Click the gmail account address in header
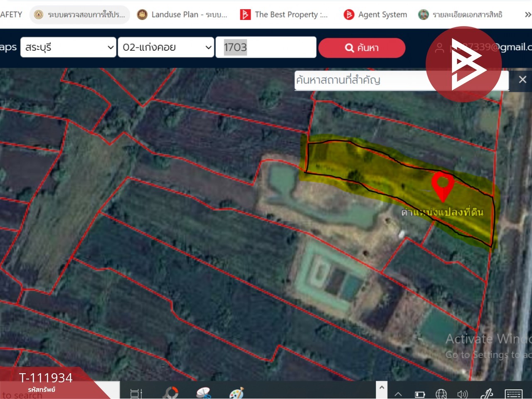 click(491, 47)
